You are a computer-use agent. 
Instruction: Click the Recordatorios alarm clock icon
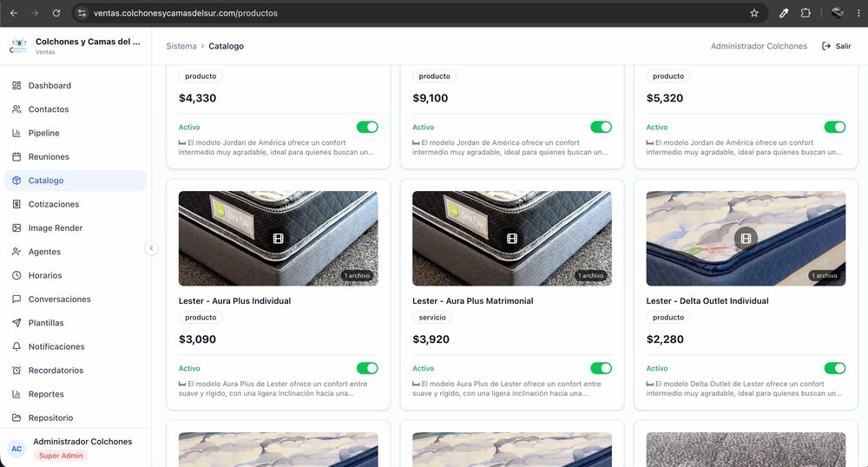point(16,371)
